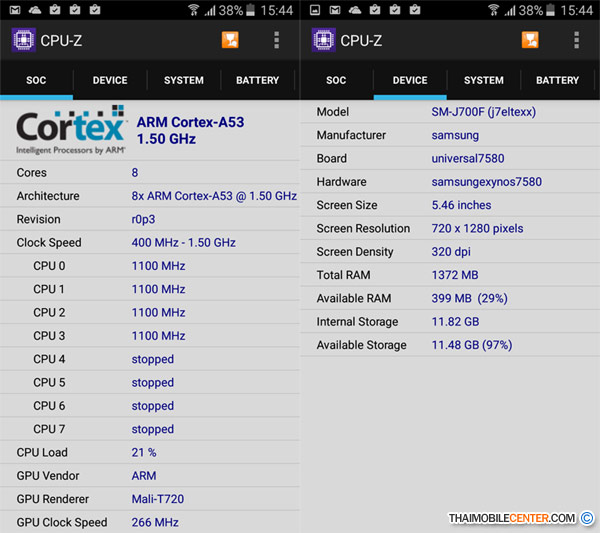Open the three-dot overflow menu on the left screen
The height and width of the screenshot is (533, 600).
[x=277, y=41]
